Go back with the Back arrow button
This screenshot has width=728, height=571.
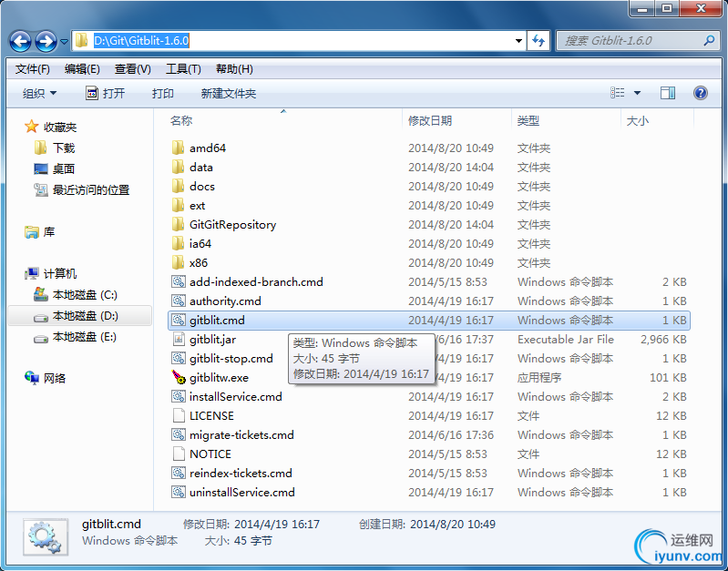click(20, 41)
